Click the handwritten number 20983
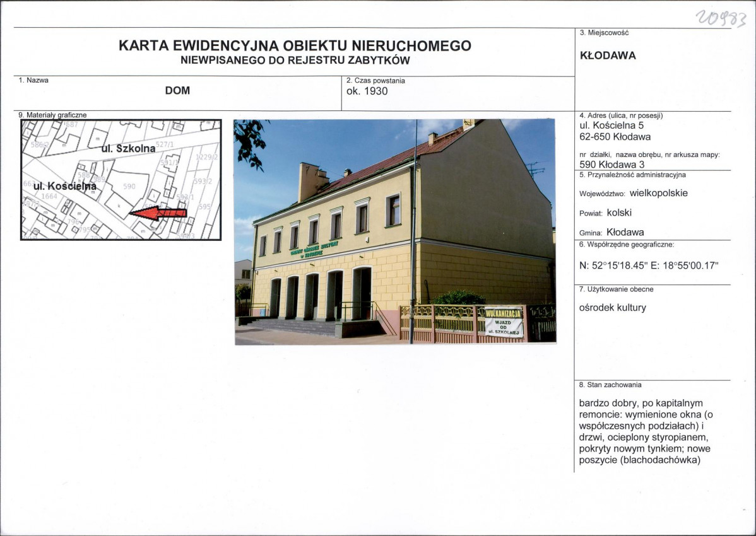Image resolution: width=756 pixels, height=536 pixels. [x=720, y=20]
